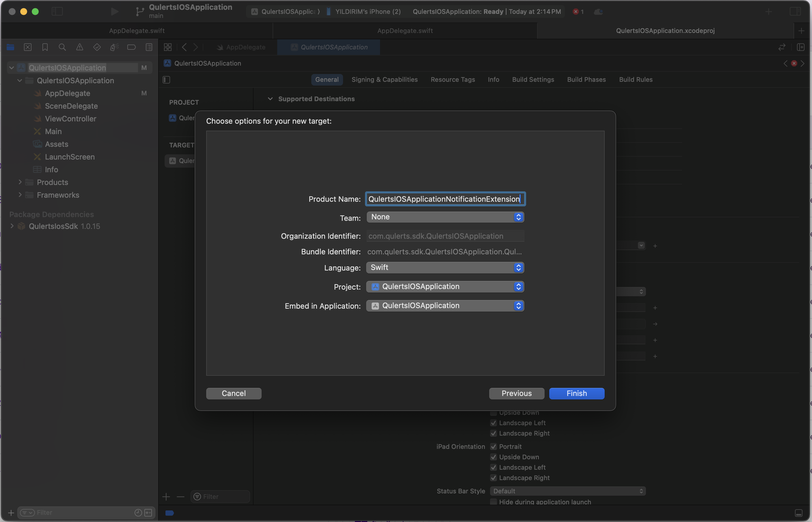Click the related items grid icon
This screenshot has height=522, width=812.
168,47
